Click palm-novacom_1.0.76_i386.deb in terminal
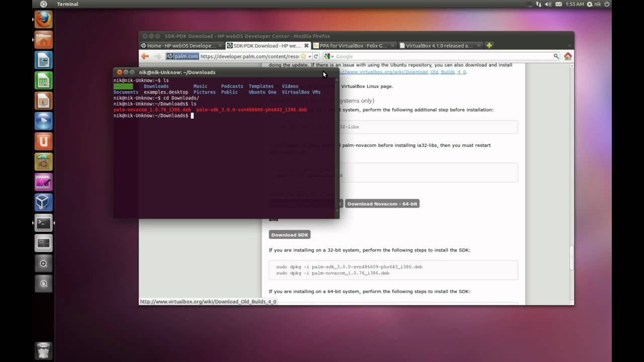Viewport: 644px width, 362px height. [x=152, y=110]
